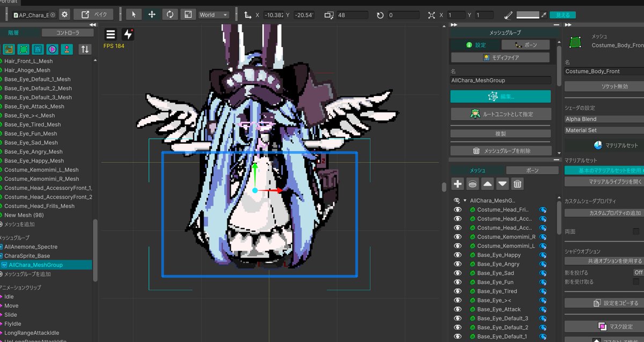Click the image filter icon in hierarchy
The image size is (644, 342).
pyautogui.click(x=9, y=49)
